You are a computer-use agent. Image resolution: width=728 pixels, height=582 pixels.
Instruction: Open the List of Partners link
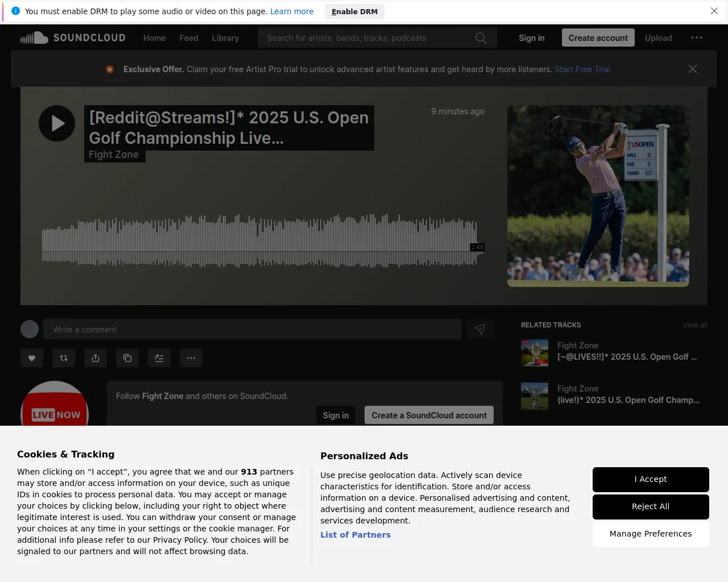pyautogui.click(x=355, y=535)
